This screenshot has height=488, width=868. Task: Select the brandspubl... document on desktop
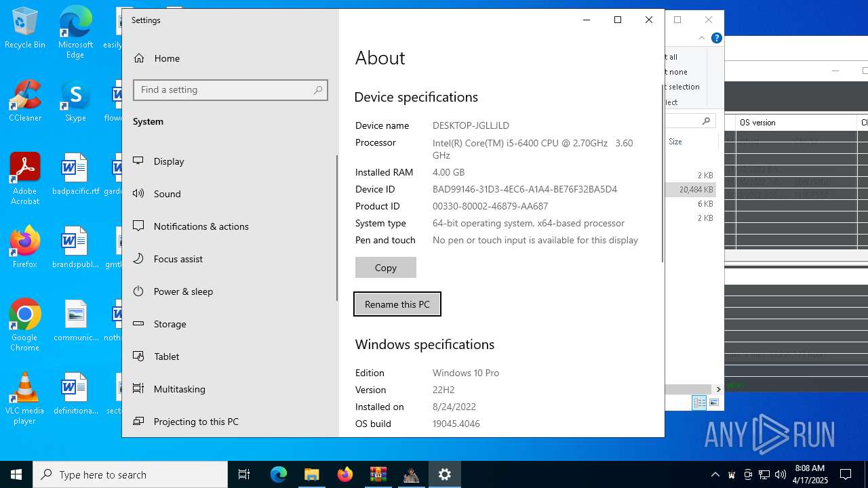point(75,248)
